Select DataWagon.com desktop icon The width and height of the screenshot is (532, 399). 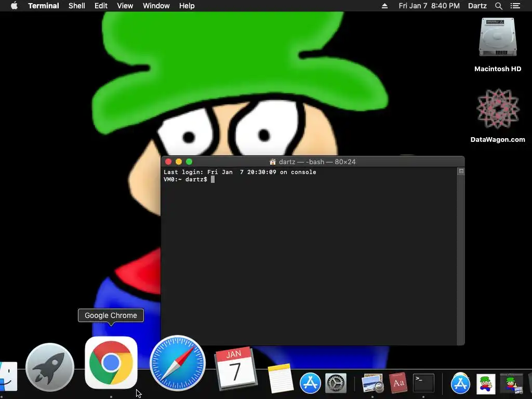click(x=498, y=115)
